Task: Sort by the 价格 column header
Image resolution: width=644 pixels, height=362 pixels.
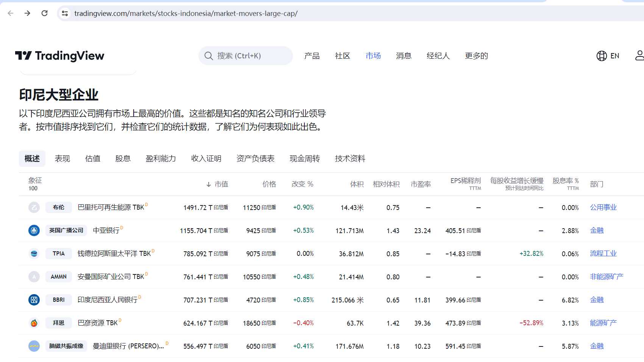Action: tap(269, 184)
